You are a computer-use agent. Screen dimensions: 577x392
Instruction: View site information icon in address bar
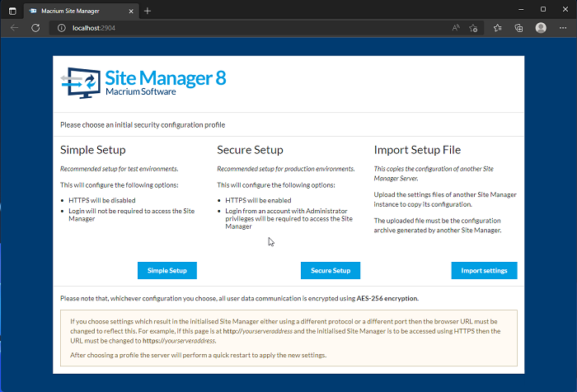coord(61,28)
